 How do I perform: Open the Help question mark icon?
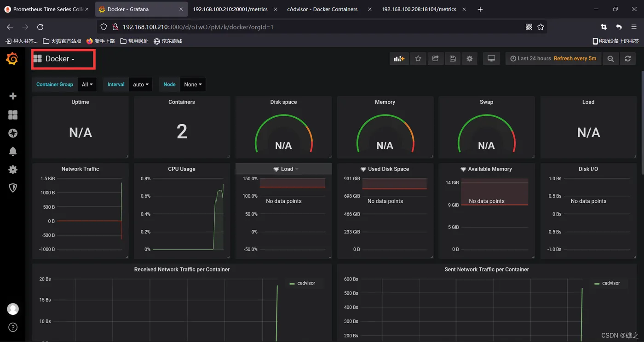13,327
